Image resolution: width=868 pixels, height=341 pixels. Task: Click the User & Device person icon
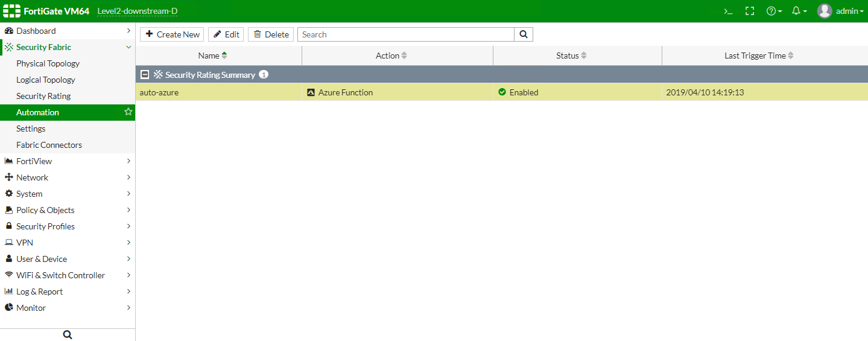coord(9,259)
